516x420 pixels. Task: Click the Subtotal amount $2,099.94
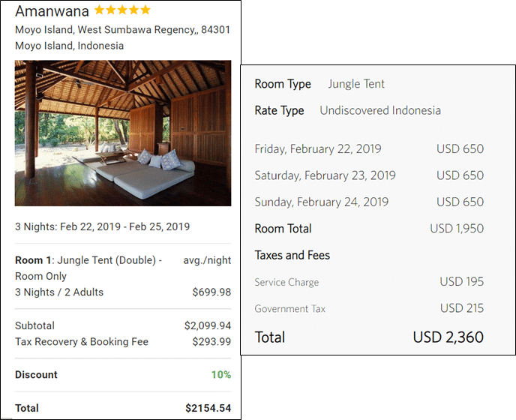[x=208, y=325]
